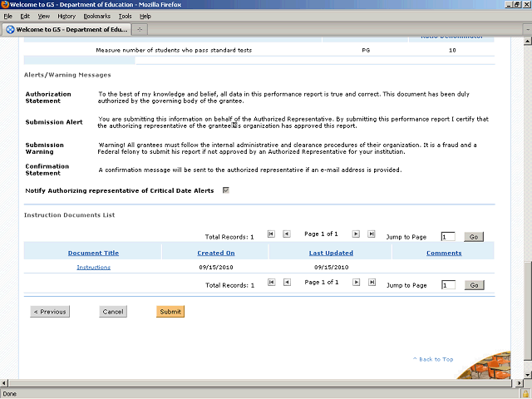Click the 'Measure number of students' row text
This screenshot has width=532, height=399.
pos(174,50)
